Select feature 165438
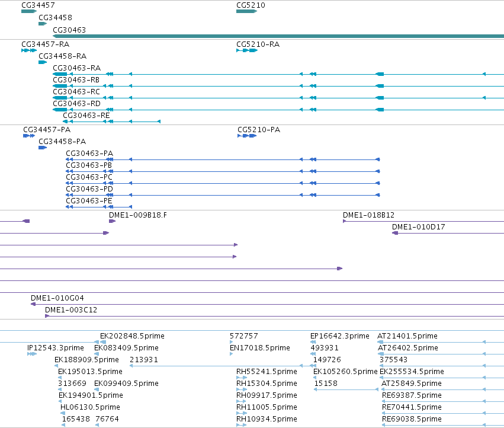 63,425
